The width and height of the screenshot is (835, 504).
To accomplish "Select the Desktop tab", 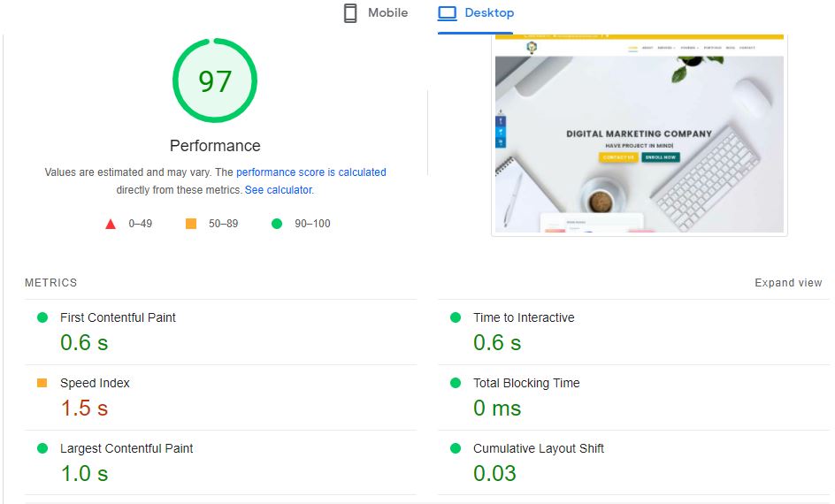I will click(476, 13).
